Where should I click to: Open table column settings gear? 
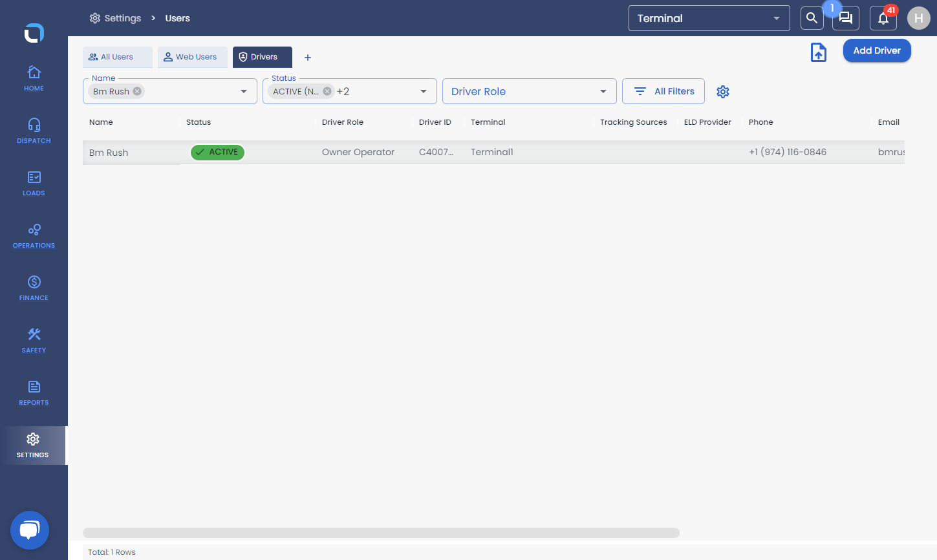(x=723, y=92)
